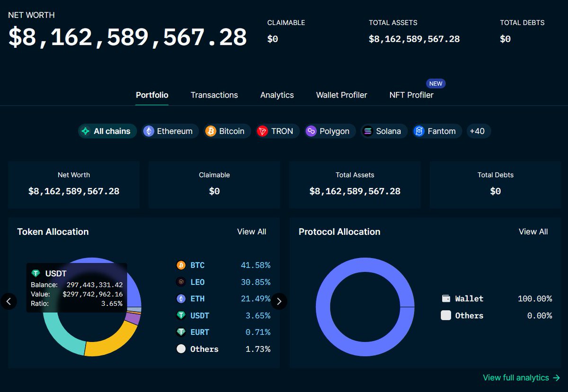Click the Wallet protocol label
Image resolution: width=568 pixels, height=392 pixels.
(x=469, y=299)
